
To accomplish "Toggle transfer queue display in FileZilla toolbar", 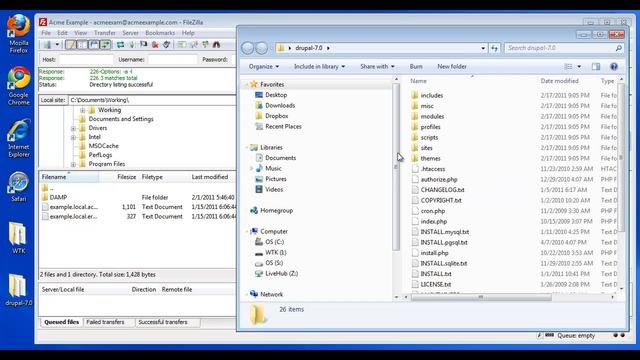I will point(105,44).
